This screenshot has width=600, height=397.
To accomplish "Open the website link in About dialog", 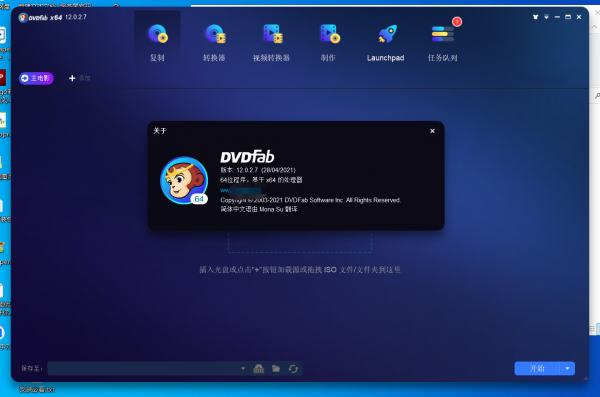I will tap(241, 190).
